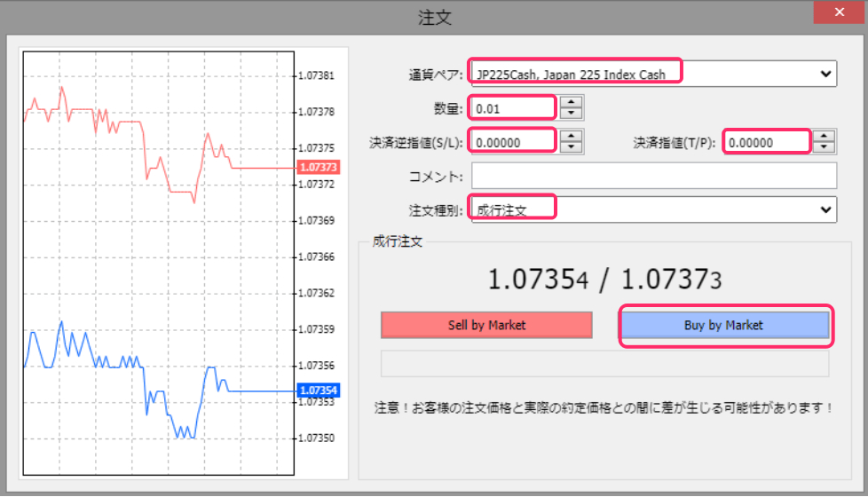
Task: Click the コメント comment field
Action: [654, 176]
